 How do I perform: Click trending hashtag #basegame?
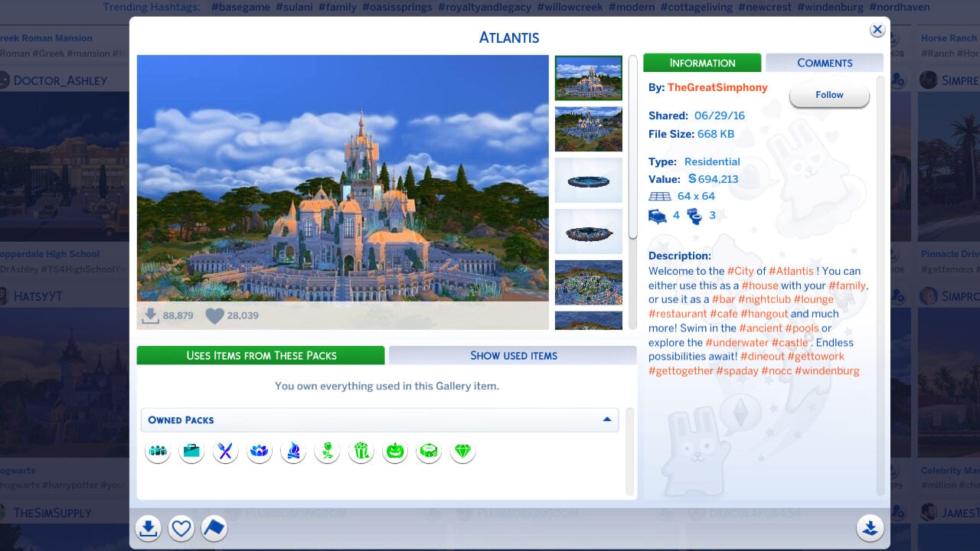click(x=240, y=7)
